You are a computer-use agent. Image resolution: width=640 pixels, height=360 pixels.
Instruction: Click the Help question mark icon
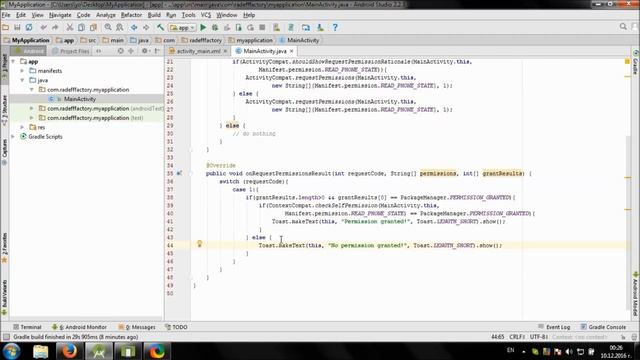[x=335, y=28]
